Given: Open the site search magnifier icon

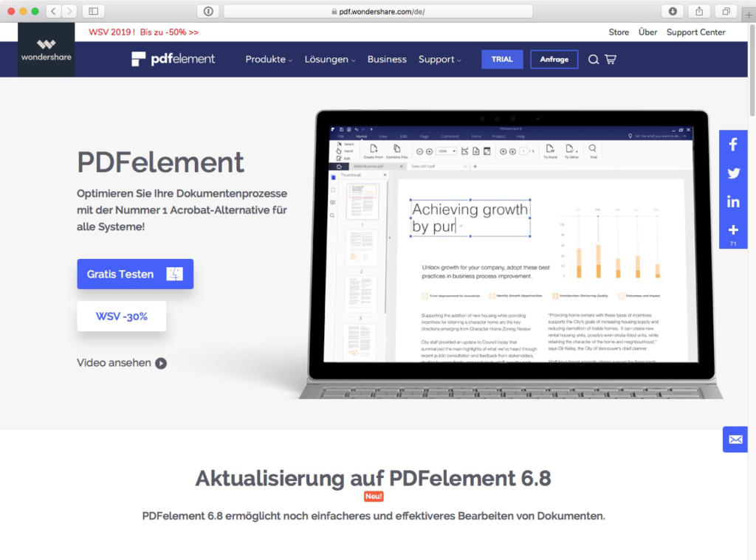Looking at the screenshot, I should pos(594,59).
